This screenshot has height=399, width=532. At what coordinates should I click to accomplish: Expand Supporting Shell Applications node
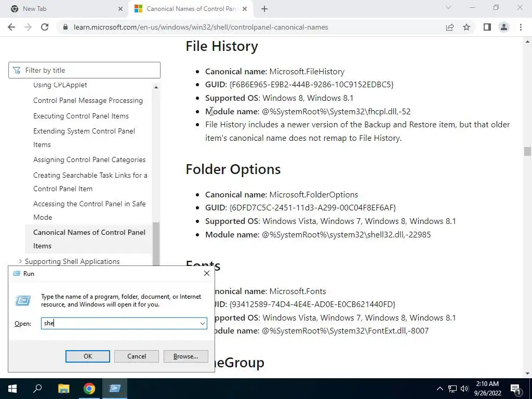[x=20, y=261]
